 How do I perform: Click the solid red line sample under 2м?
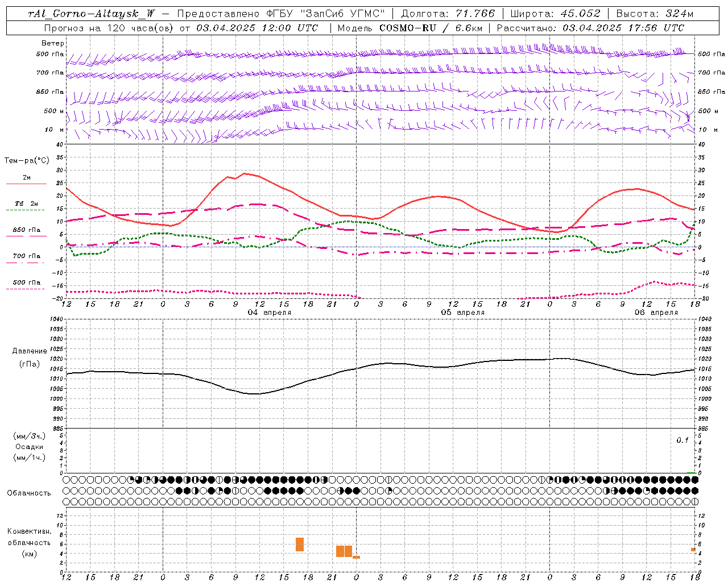[x=26, y=184]
